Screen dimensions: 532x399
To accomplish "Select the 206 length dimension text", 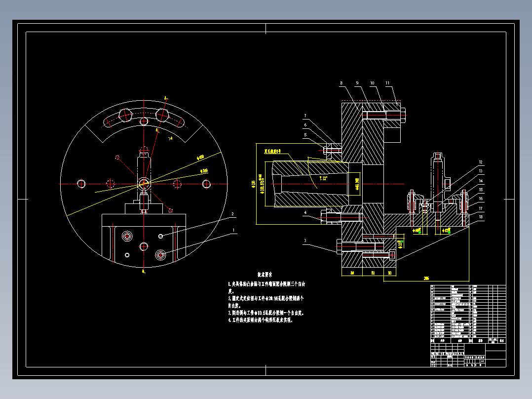I will pos(426,279).
